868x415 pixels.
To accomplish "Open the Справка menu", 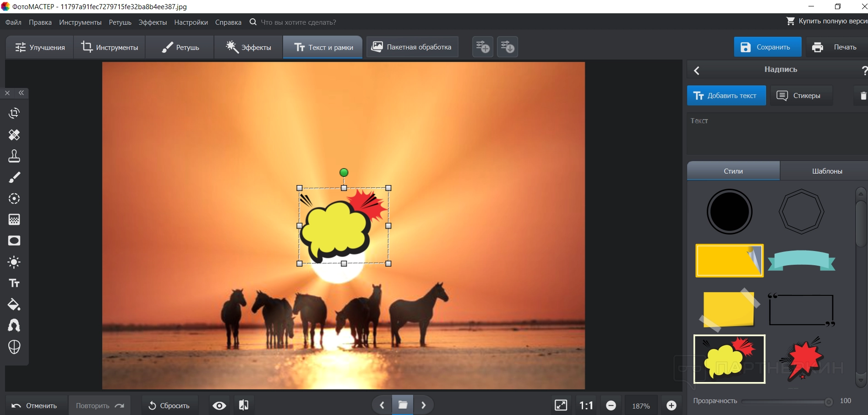I will tap(228, 22).
